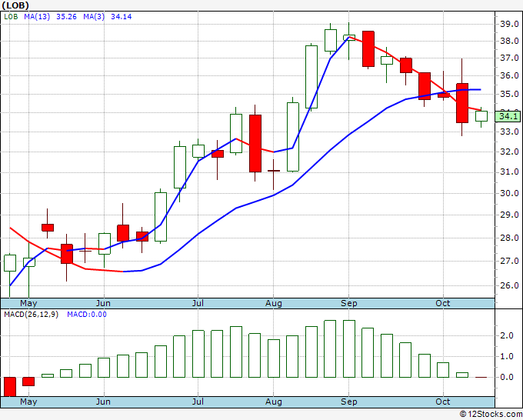The width and height of the screenshot is (523, 420).
Task: Click the 34.14 moving average value
Action: point(121,16)
